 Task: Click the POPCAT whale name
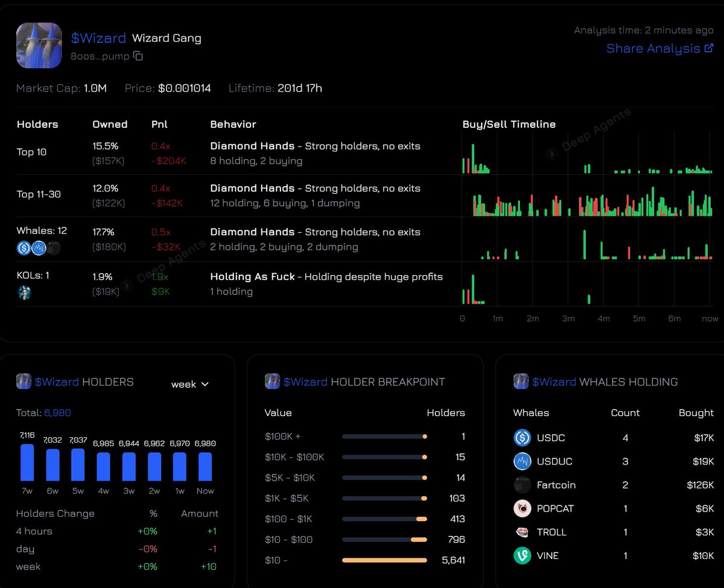[555, 508]
